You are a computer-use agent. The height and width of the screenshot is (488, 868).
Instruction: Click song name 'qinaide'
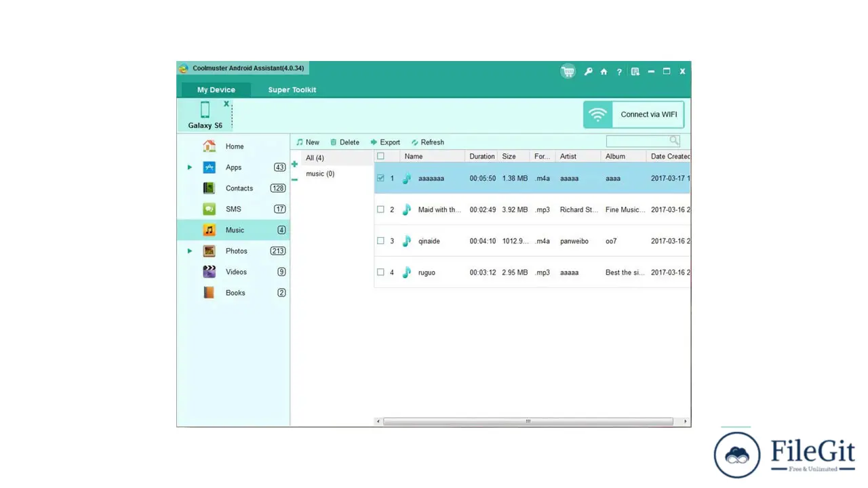[x=429, y=241]
